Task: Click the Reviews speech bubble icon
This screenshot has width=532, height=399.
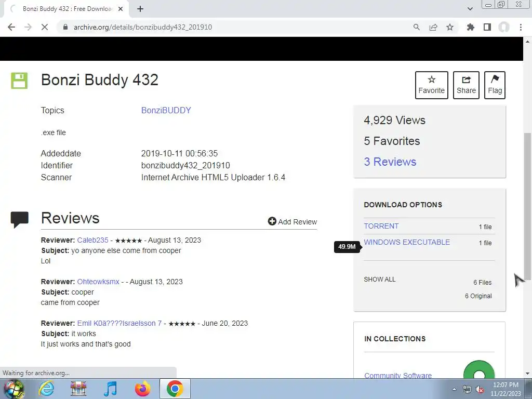Action: 20,220
